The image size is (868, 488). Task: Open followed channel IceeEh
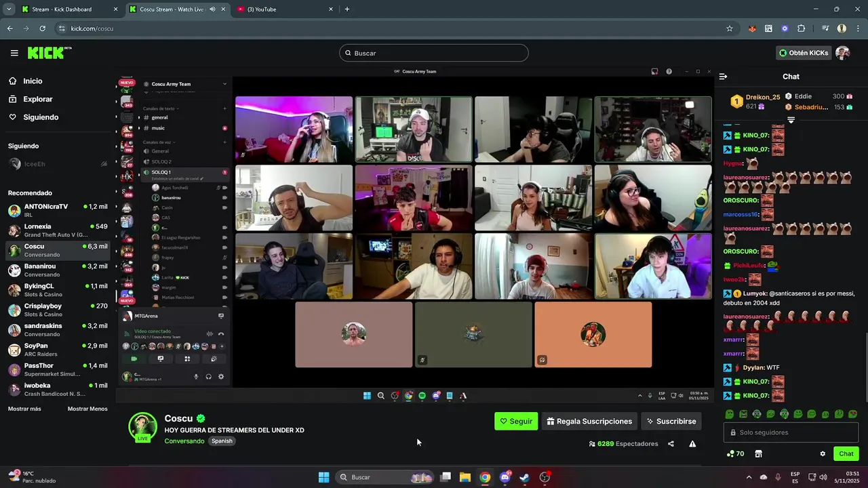click(58, 164)
